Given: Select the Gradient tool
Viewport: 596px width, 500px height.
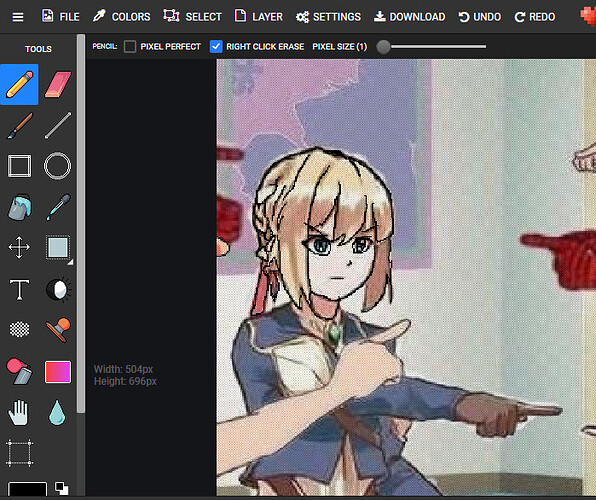Looking at the screenshot, I should pyautogui.click(x=58, y=372).
